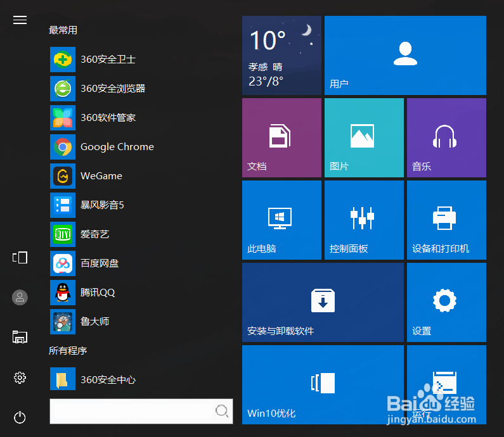Image resolution: width=504 pixels, height=437 pixels.
Task: Open the 设置 gear tile
Action: 446,303
